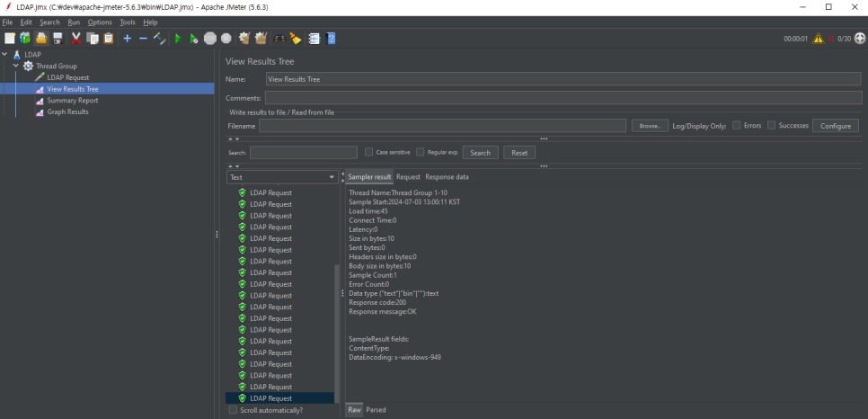Start the test with green play icon
Image resolution: width=868 pixels, height=419 pixels.
pos(178,39)
